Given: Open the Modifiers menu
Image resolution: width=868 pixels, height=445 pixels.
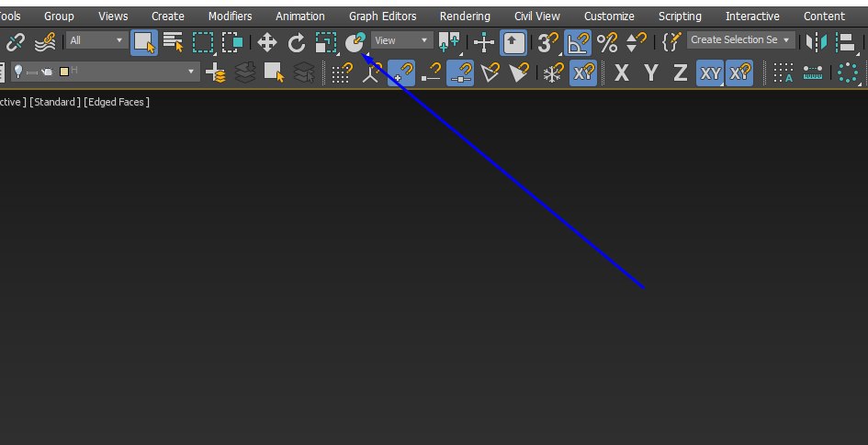Looking at the screenshot, I should tap(230, 16).
